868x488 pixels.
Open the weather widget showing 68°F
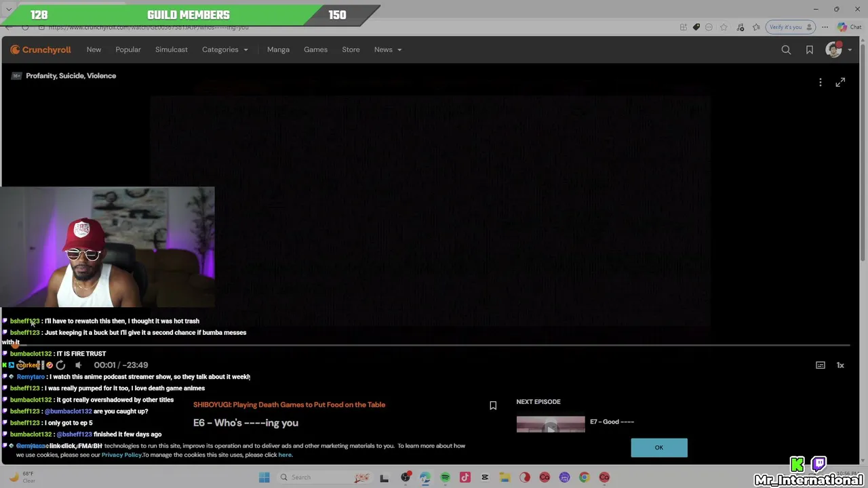coord(22,477)
